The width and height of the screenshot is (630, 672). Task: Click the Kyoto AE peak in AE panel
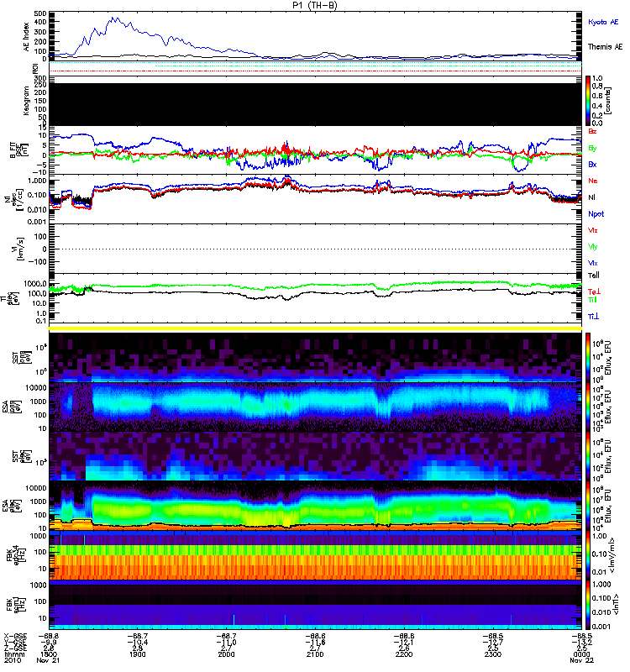click(113, 18)
